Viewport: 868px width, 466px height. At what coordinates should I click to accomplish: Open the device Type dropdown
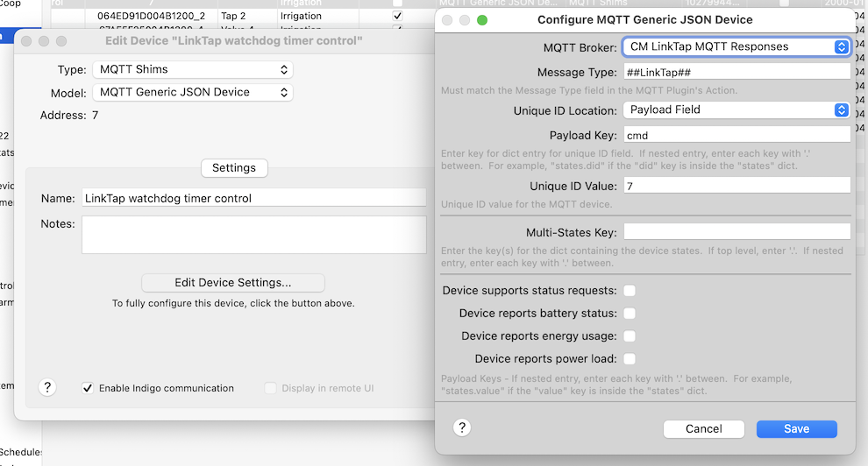193,70
